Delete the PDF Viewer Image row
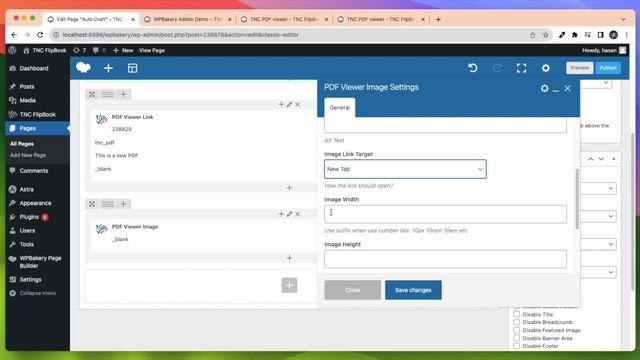 tap(298, 214)
